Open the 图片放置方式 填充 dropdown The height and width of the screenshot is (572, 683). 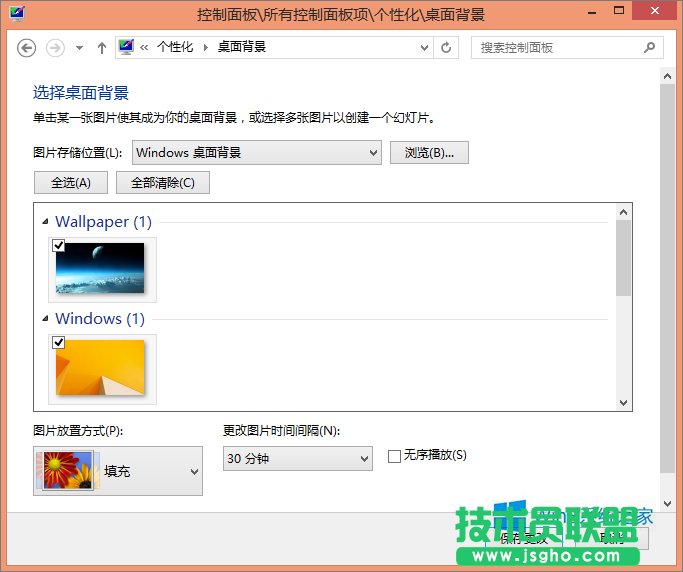[x=118, y=471]
